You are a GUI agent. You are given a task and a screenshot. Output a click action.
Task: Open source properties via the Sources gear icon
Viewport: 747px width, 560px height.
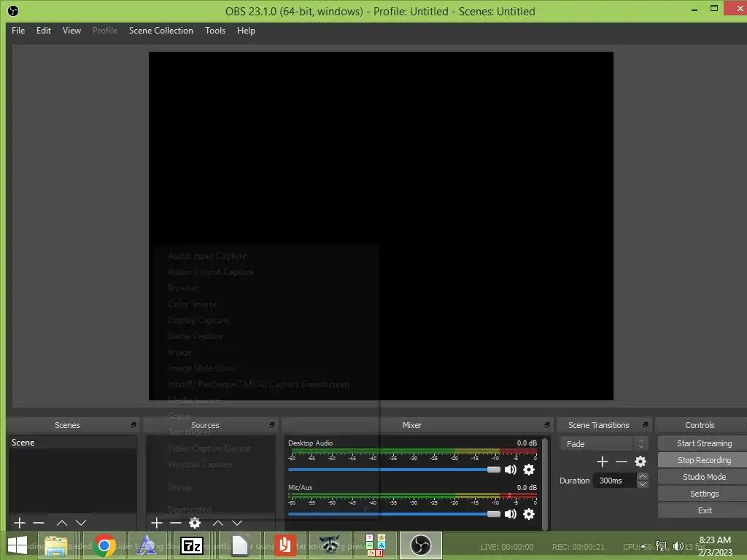coord(194,523)
